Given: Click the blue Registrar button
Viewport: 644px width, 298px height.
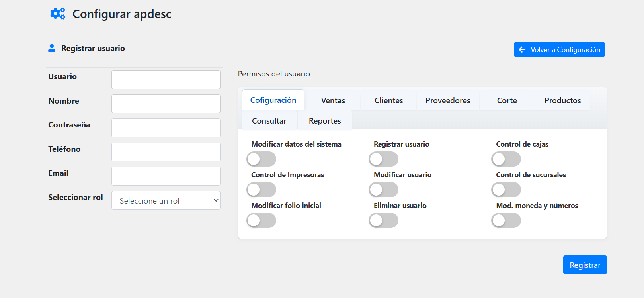Looking at the screenshot, I should coord(585,265).
